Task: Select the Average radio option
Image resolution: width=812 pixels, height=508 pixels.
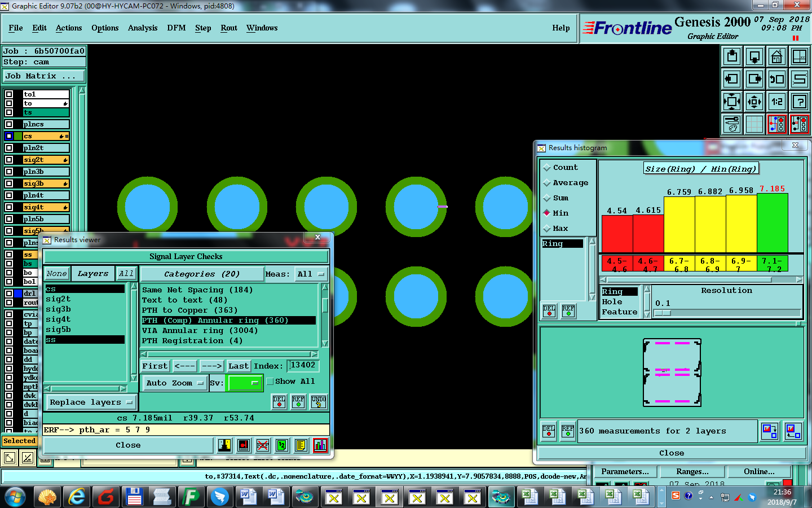Action: click(566, 183)
